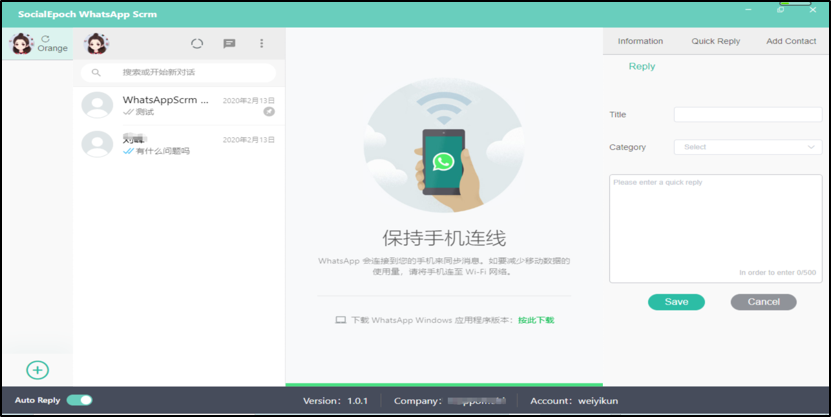Click the Category label
831x417 pixels.
627,147
